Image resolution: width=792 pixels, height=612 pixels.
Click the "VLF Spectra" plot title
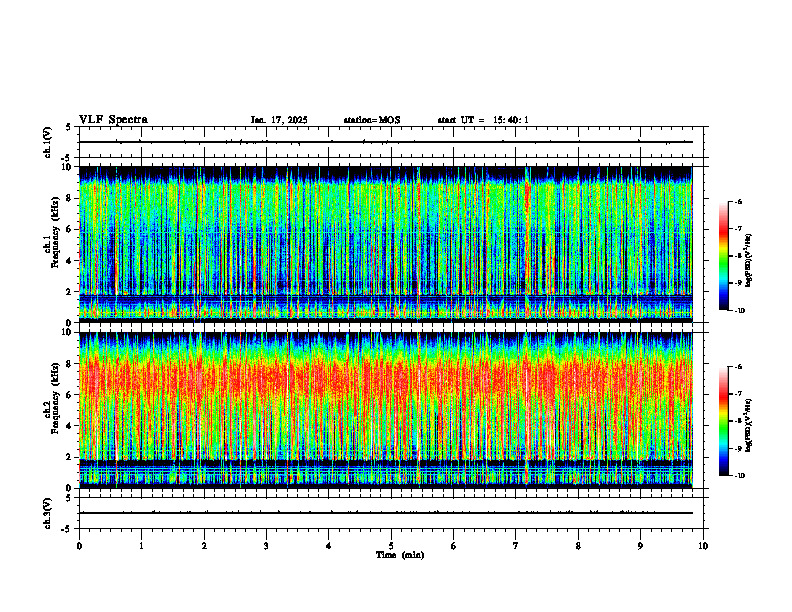pos(113,119)
